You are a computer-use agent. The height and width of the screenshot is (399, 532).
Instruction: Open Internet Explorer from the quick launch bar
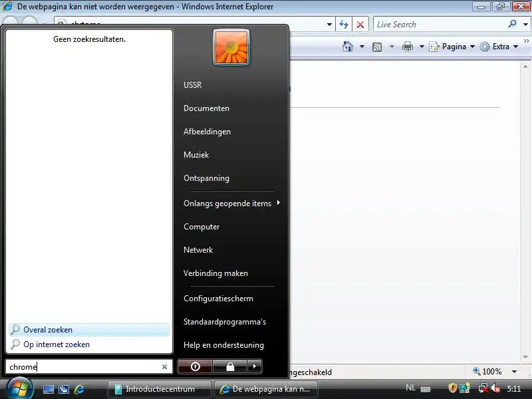click(x=79, y=389)
